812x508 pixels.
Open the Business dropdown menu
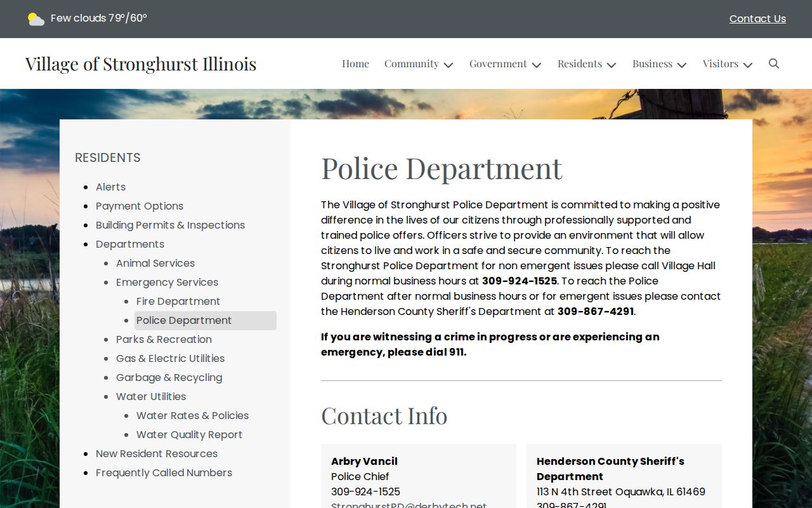660,64
